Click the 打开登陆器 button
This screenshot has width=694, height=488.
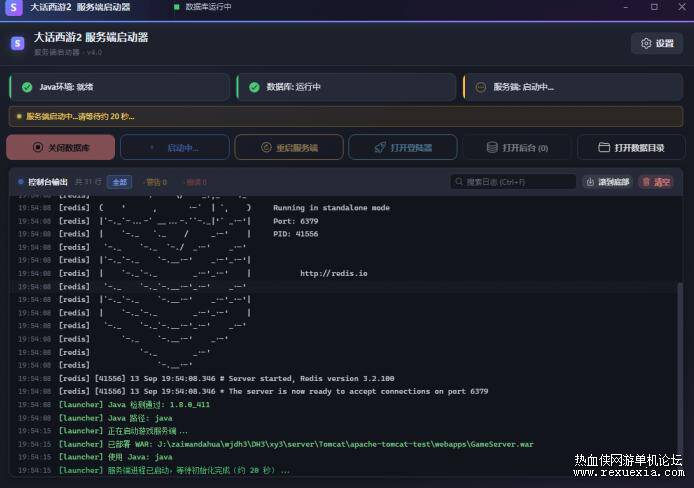click(x=403, y=147)
